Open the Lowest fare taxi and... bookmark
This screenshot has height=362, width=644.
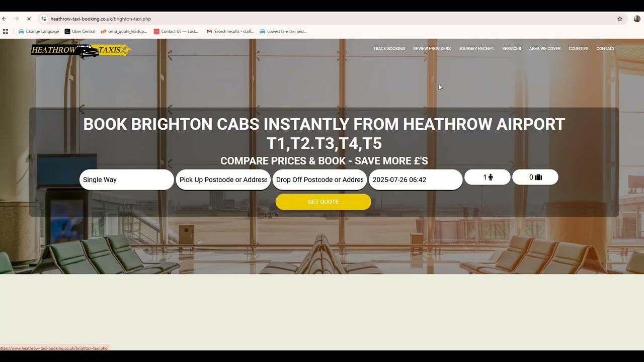283,31
